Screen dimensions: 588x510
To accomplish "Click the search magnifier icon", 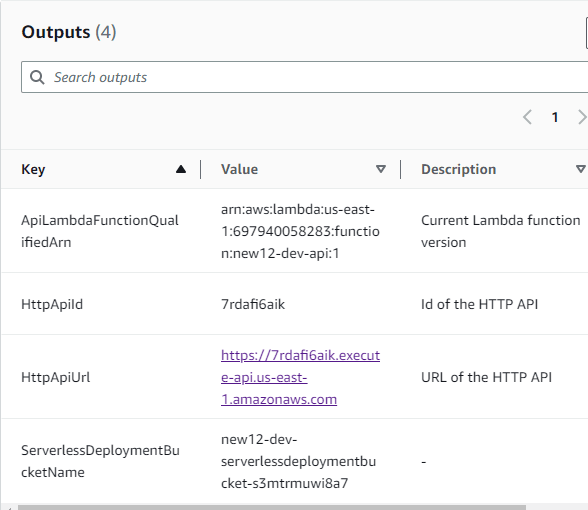I will [37, 77].
